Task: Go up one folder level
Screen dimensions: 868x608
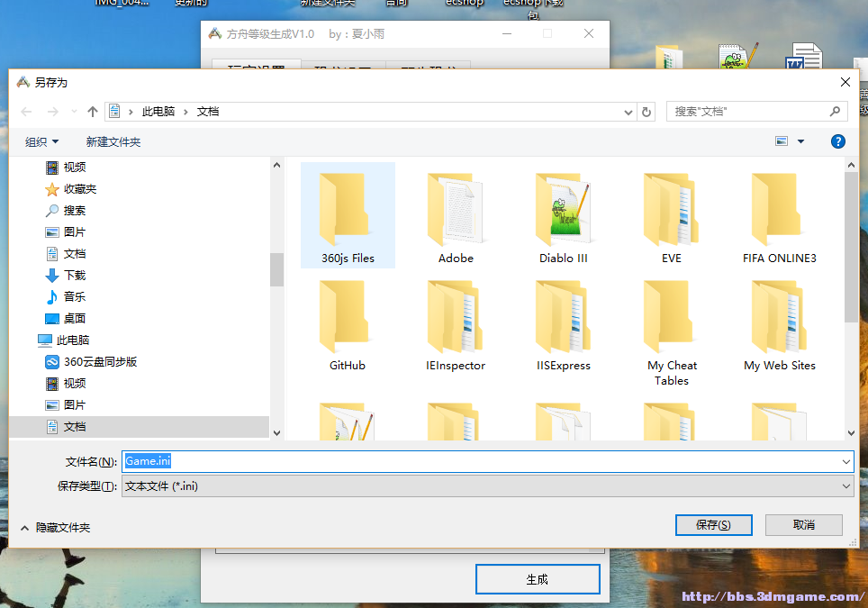Action: [x=93, y=112]
